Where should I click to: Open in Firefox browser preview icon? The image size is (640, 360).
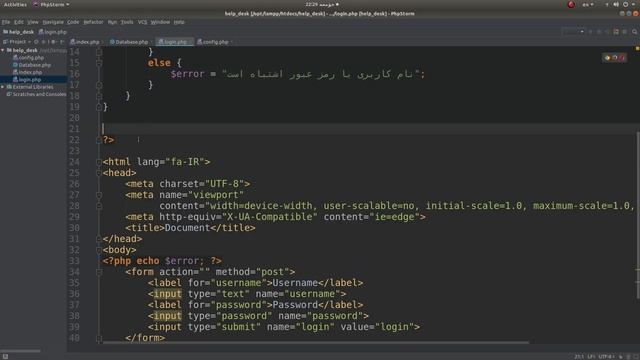point(615,58)
